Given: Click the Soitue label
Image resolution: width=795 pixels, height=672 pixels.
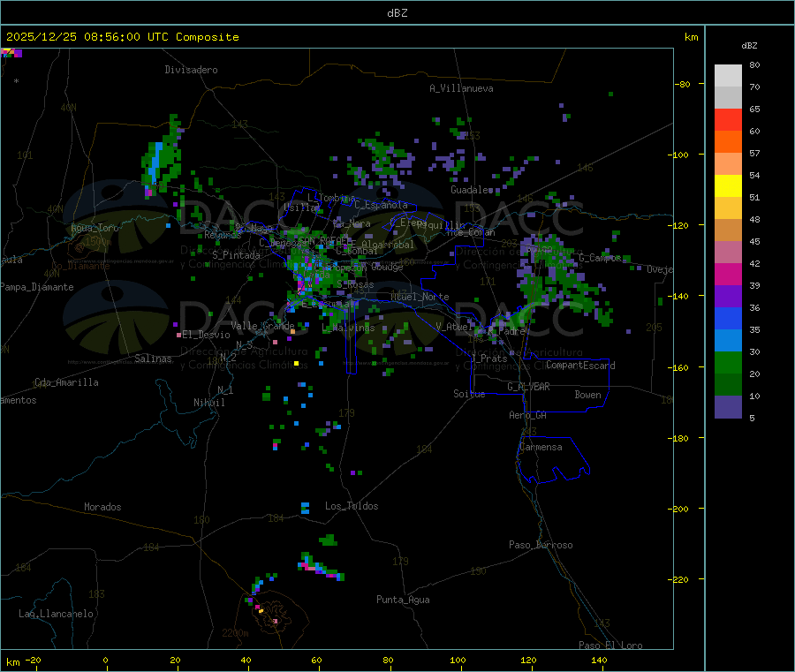Looking at the screenshot, I should 470,394.
